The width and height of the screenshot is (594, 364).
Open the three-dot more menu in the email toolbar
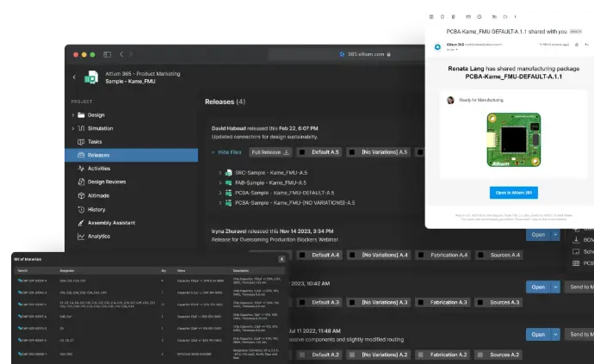pos(515,16)
